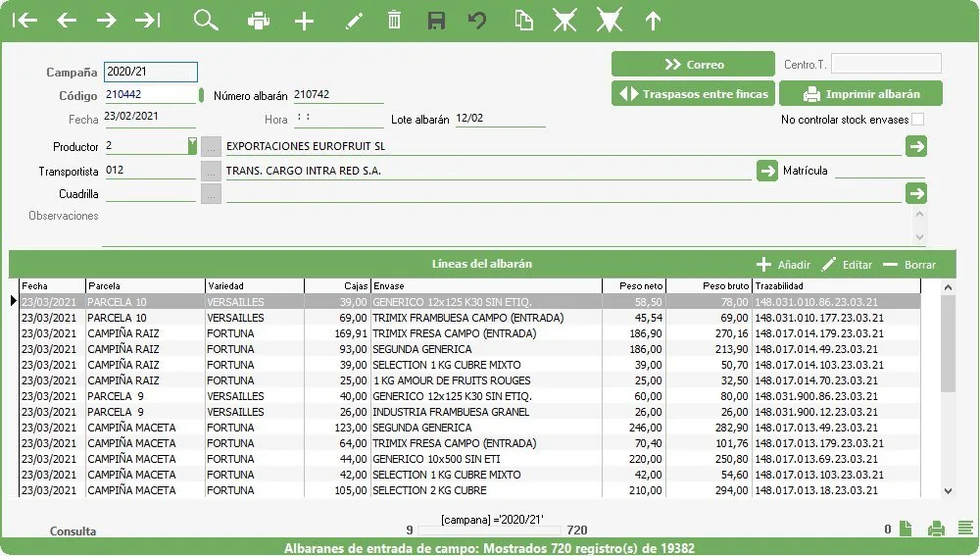Open Cuadrilla details green arrow

coord(916,193)
